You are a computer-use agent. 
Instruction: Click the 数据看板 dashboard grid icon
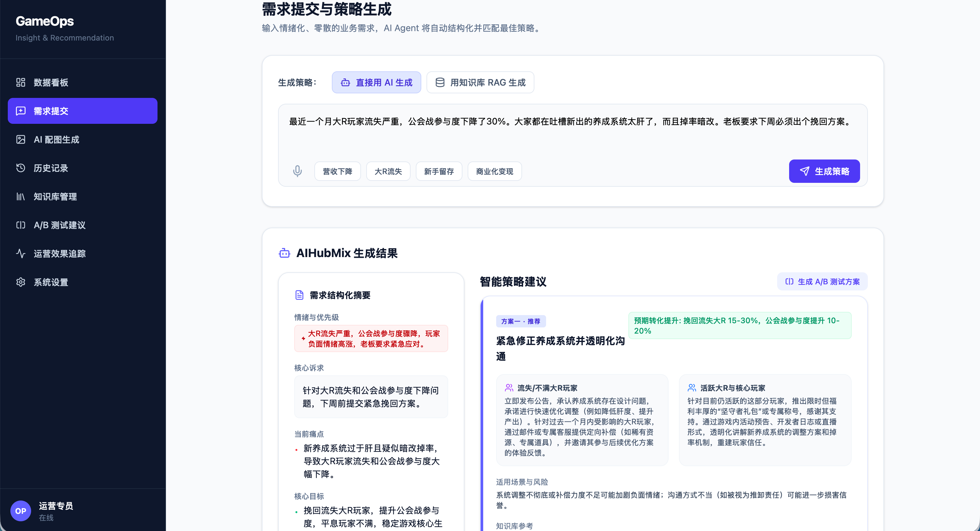[x=20, y=82]
